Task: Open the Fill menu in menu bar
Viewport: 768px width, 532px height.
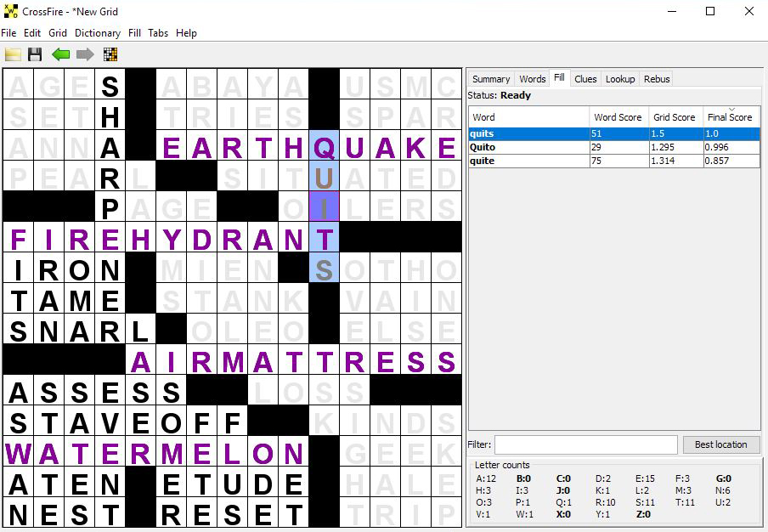Action: (134, 33)
